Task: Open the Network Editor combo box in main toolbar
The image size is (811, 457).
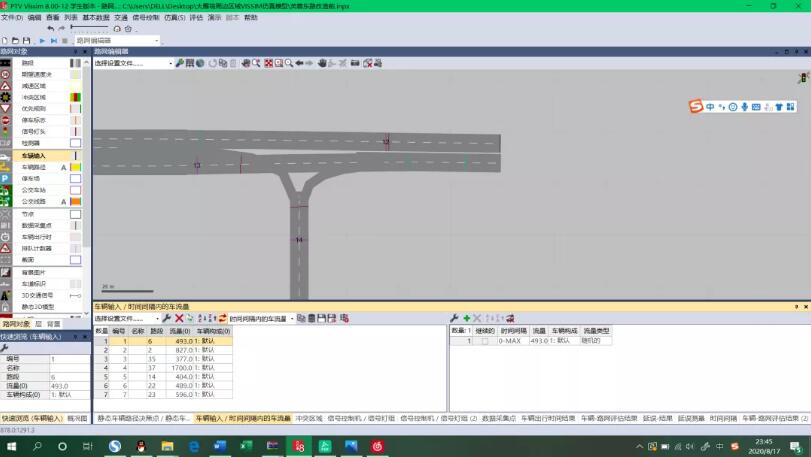Action: (117, 40)
